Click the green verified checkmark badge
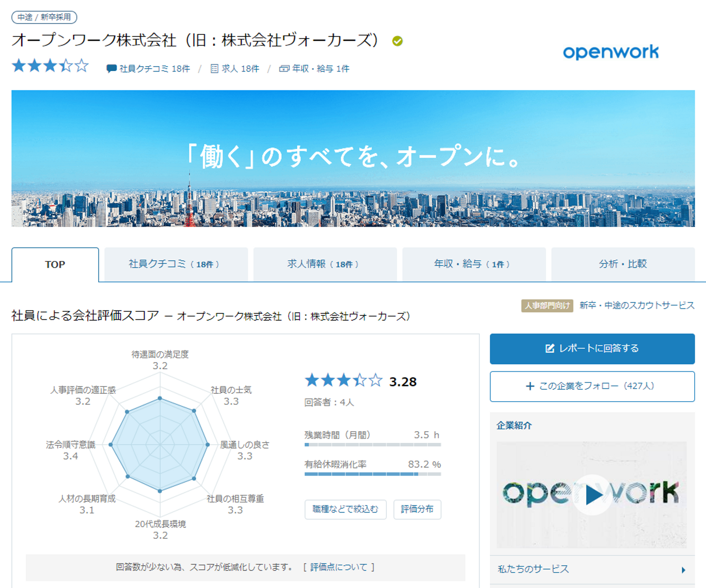 click(398, 41)
